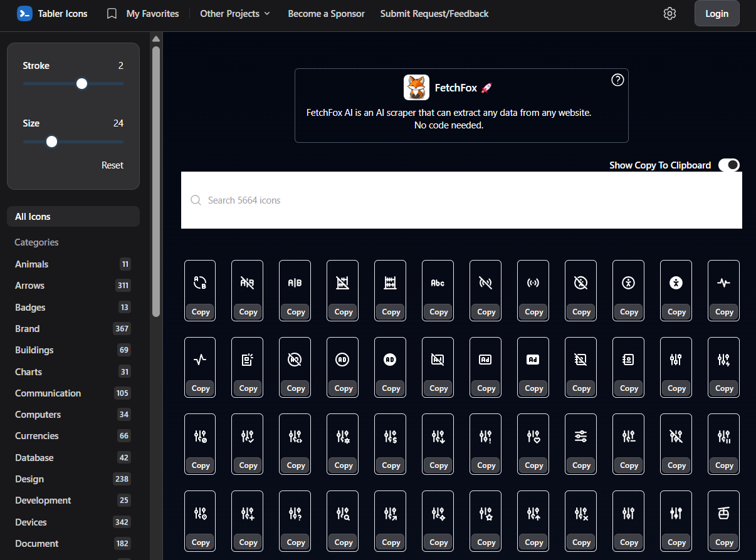The width and height of the screenshot is (756, 560).
Task: Expand the Other Projects dropdown
Action: click(235, 13)
